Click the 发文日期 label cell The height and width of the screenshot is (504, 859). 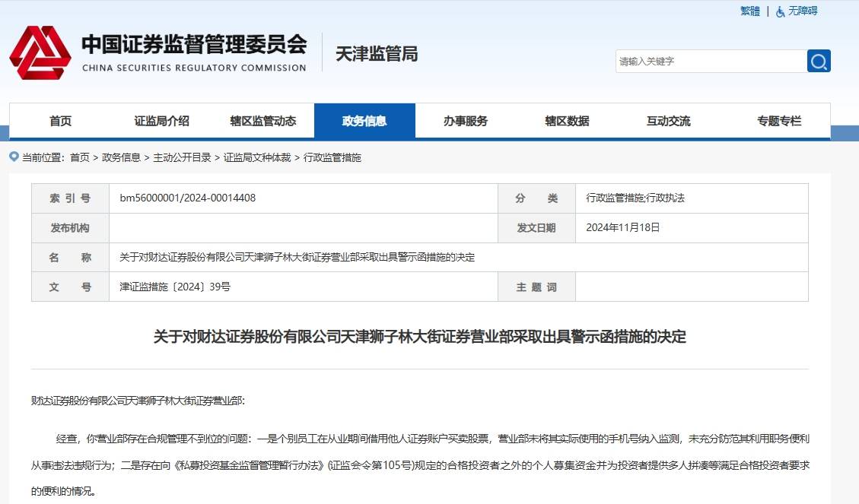pos(536,227)
